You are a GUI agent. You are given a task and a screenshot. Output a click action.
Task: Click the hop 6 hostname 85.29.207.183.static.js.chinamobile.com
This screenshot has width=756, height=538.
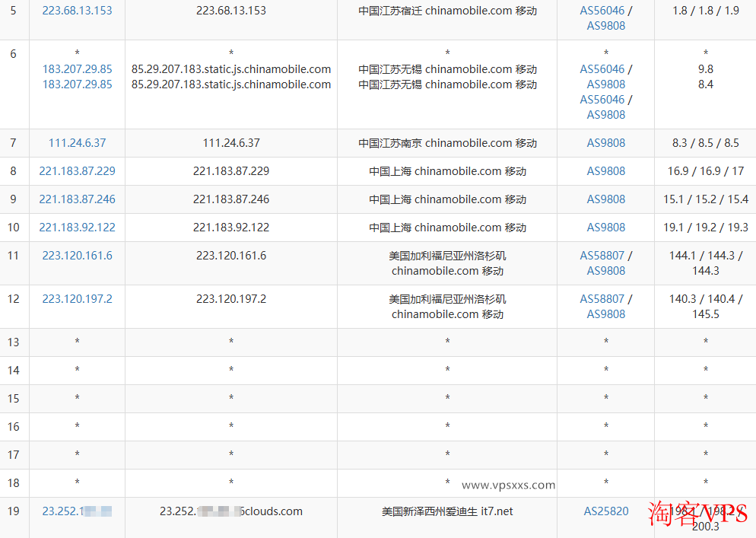[x=230, y=68]
